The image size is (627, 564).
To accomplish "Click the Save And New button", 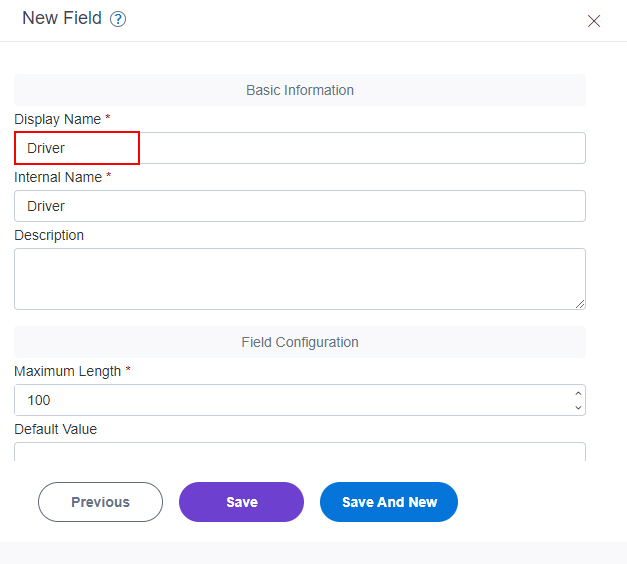I will pyautogui.click(x=389, y=502).
